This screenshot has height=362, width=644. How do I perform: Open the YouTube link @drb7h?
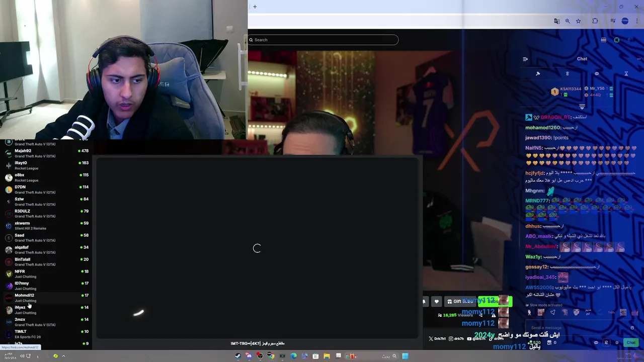pyautogui.click(x=476, y=338)
